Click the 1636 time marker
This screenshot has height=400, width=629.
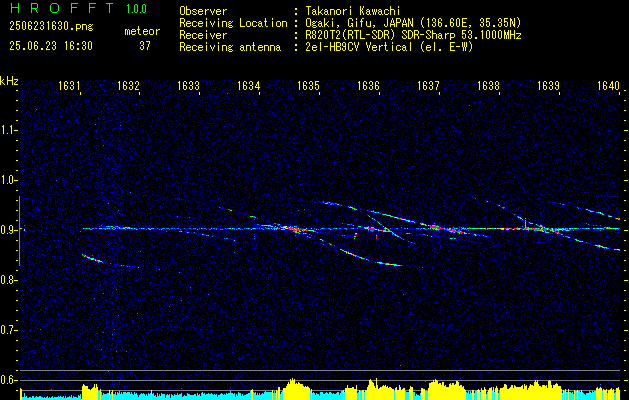pos(368,86)
